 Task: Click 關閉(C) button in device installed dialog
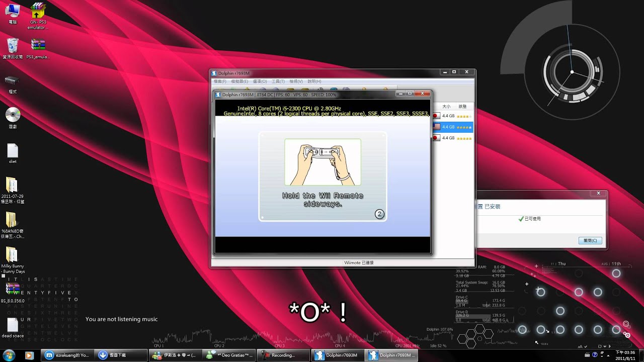coord(590,241)
